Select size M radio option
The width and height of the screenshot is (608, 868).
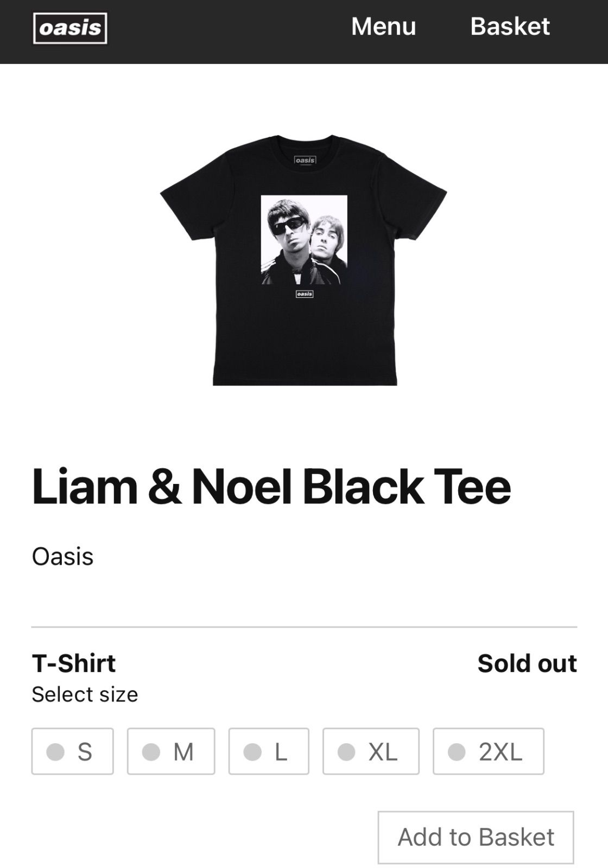click(170, 751)
